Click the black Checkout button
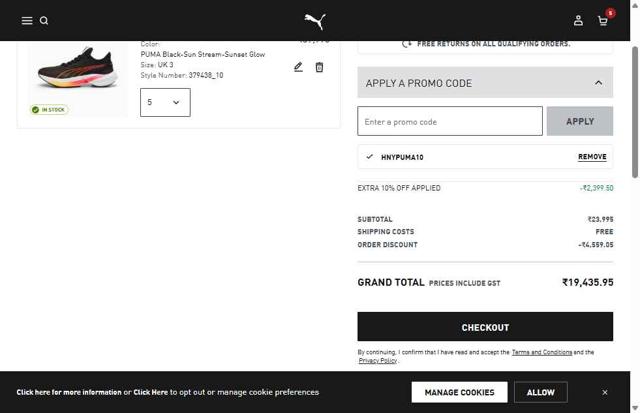 click(485, 327)
